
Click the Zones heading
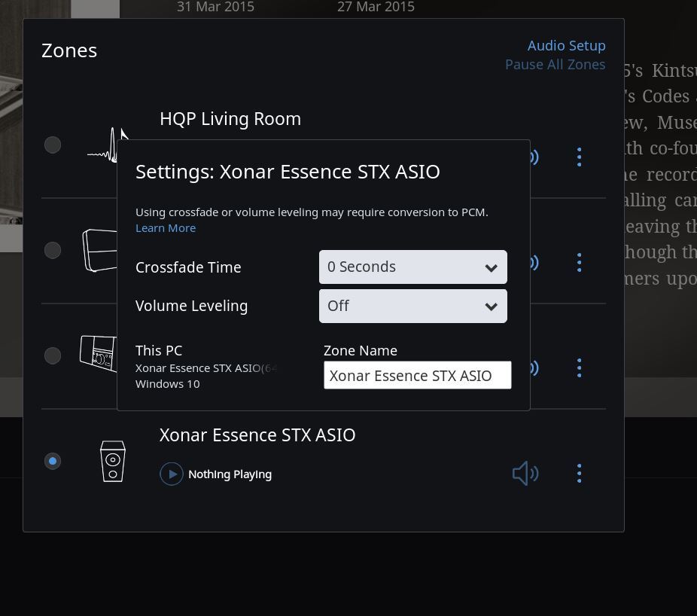[69, 50]
